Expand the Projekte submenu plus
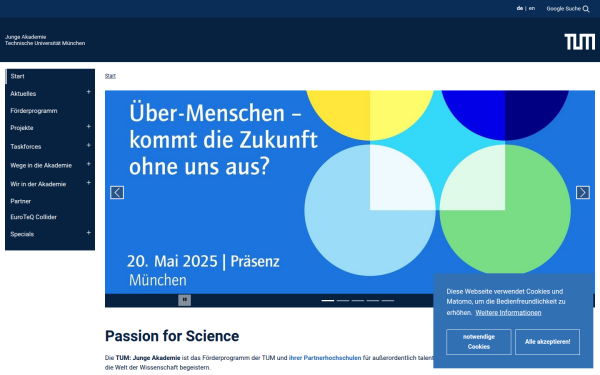The image size is (600, 375). pos(88,126)
